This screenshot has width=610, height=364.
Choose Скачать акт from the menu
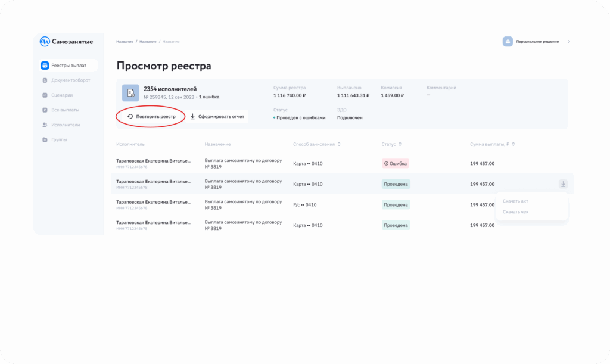(x=515, y=201)
